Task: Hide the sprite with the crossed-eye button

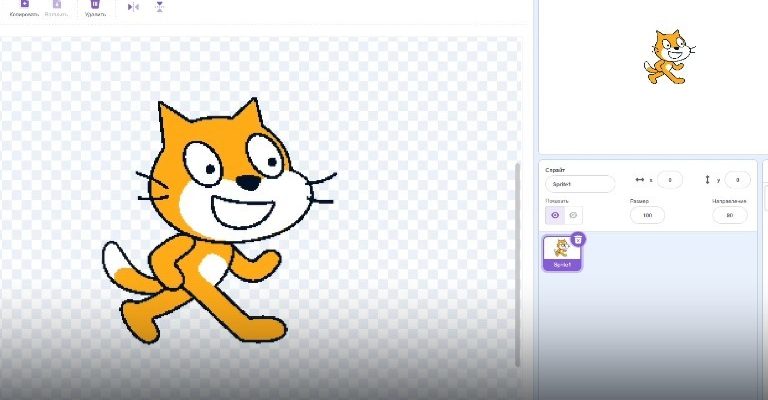Action: click(x=573, y=215)
